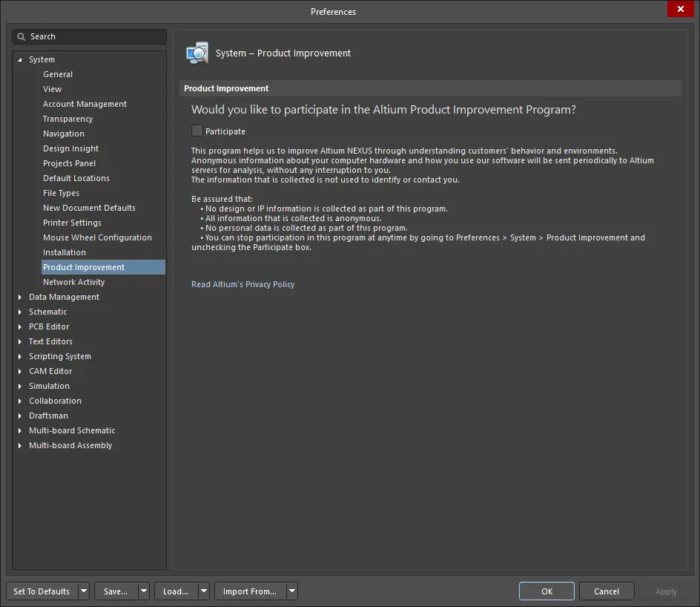Screen dimensions: 700x607
Task: Select General preferences page
Action: (58, 74)
